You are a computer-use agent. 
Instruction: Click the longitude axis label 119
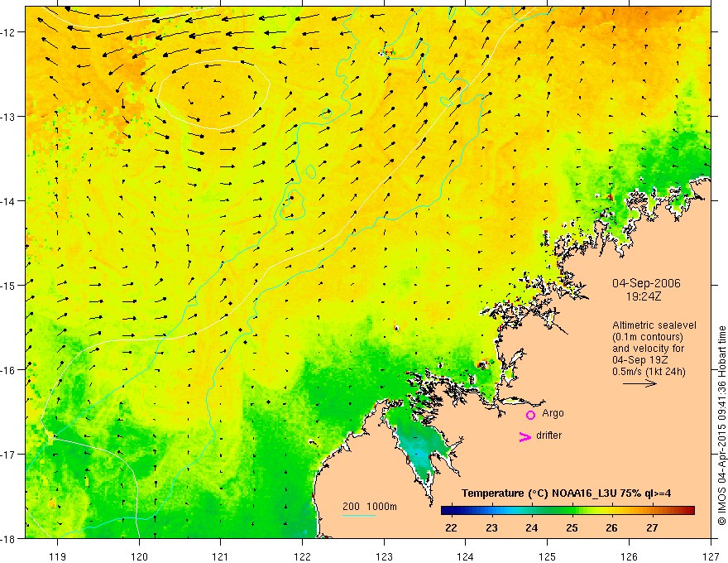pyautogui.click(x=58, y=556)
